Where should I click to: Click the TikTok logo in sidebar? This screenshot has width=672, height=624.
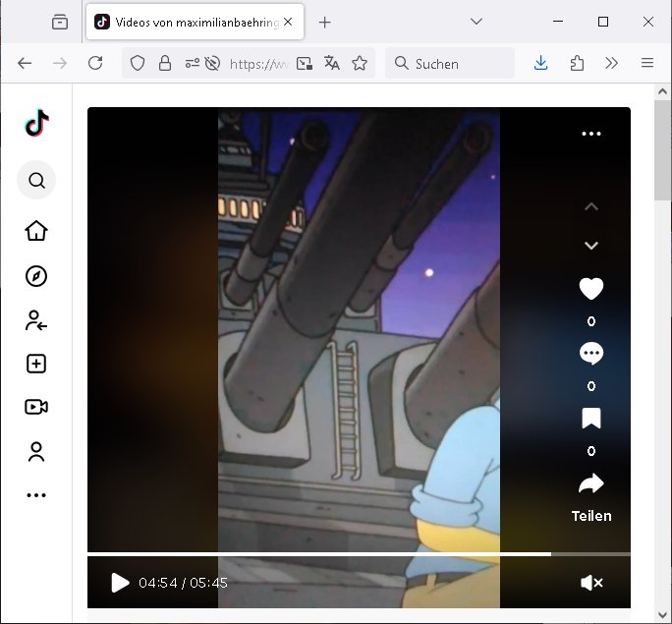pos(37,123)
